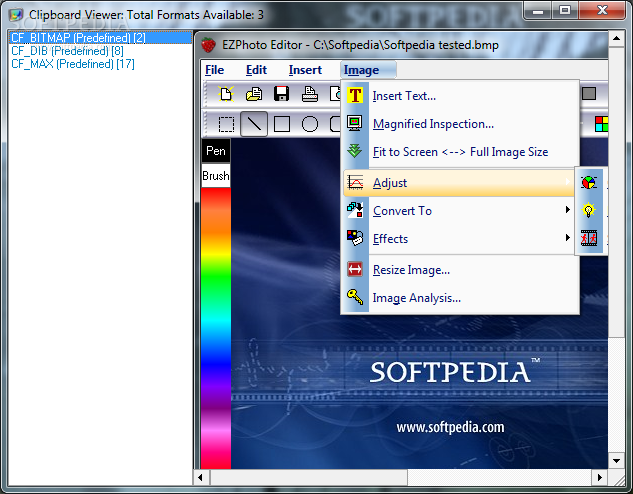
Task: Click the horizontal scrollbar left arrow
Action: click(201, 477)
